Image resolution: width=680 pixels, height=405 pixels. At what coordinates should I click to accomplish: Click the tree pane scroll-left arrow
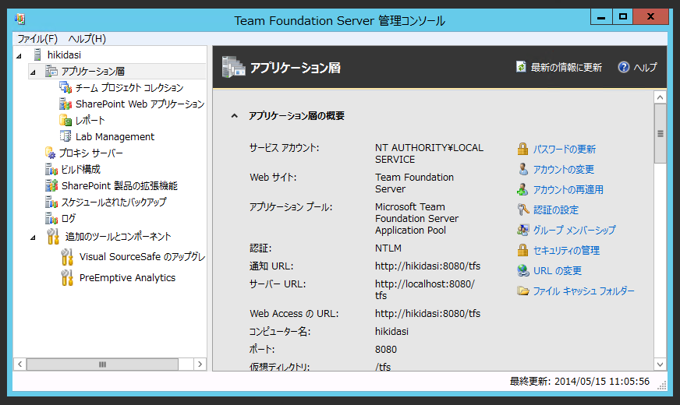pos(20,364)
